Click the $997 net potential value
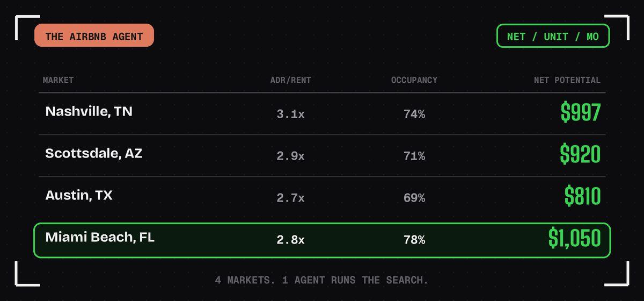 click(580, 113)
